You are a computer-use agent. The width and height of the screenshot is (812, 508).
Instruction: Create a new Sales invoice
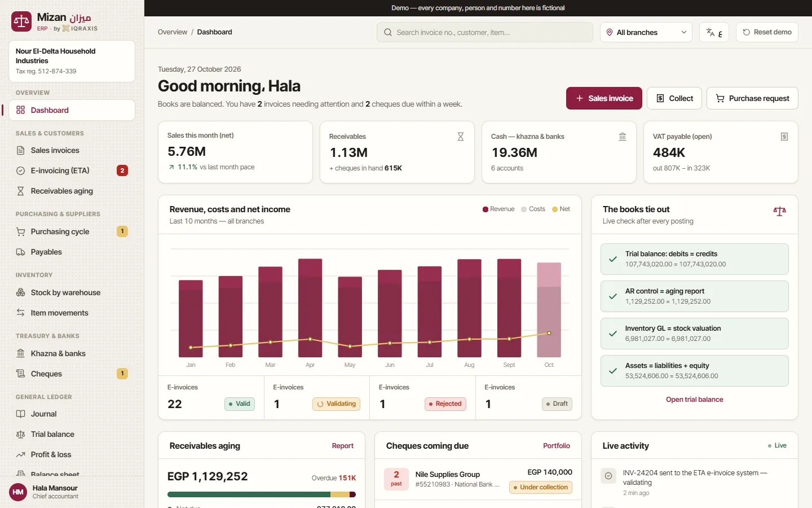[604, 98]
